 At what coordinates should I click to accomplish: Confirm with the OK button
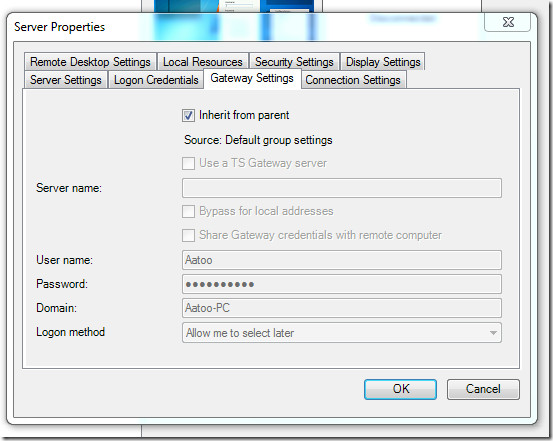(400, 389)
